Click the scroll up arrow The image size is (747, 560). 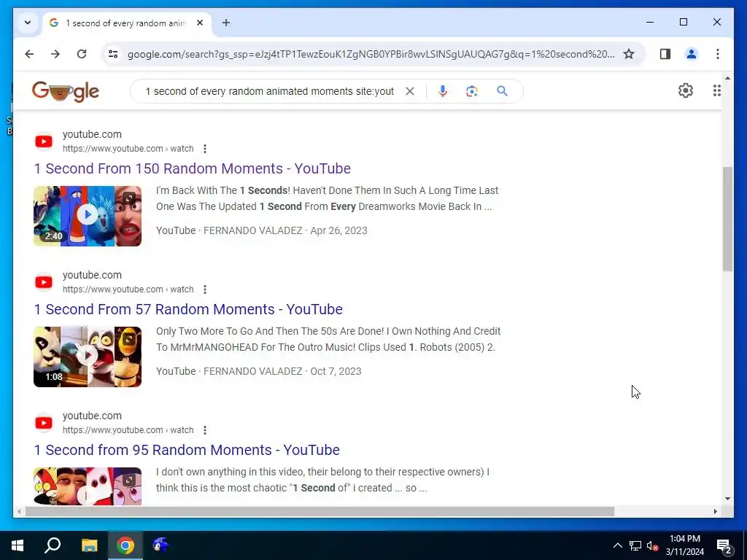pyautogui.click(x=727, y=77)
